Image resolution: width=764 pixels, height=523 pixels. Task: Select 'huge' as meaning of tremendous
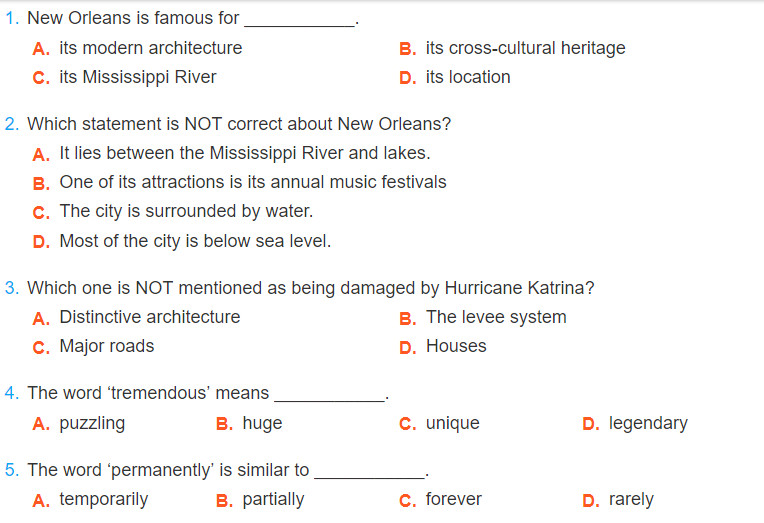249,423
